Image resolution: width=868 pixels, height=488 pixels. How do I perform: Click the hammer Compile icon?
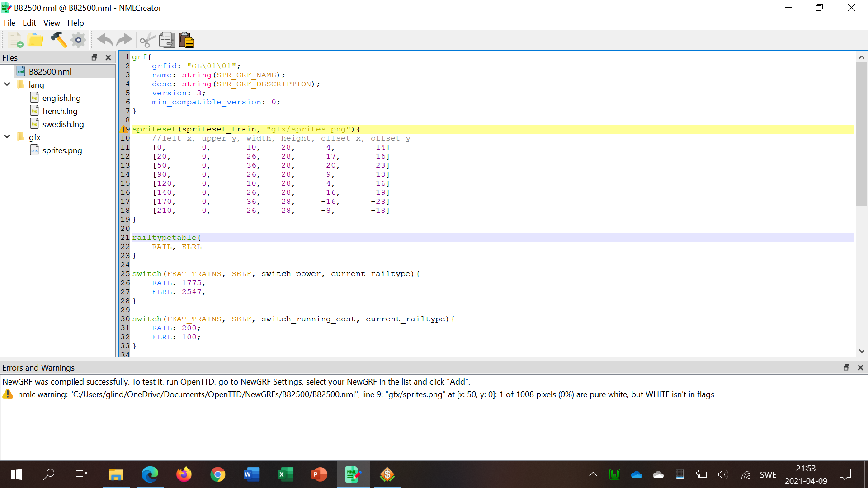[x=58, y=40]
